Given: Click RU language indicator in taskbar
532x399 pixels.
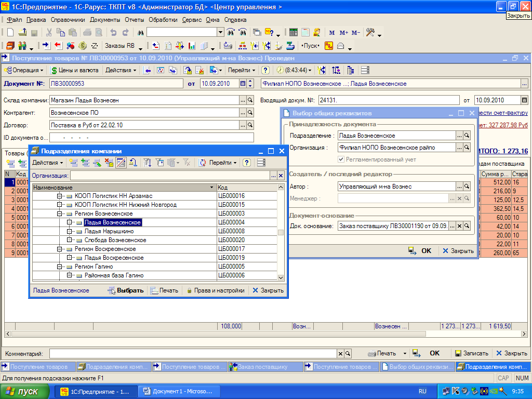Looking at the screenshot, I should point(422,392).
